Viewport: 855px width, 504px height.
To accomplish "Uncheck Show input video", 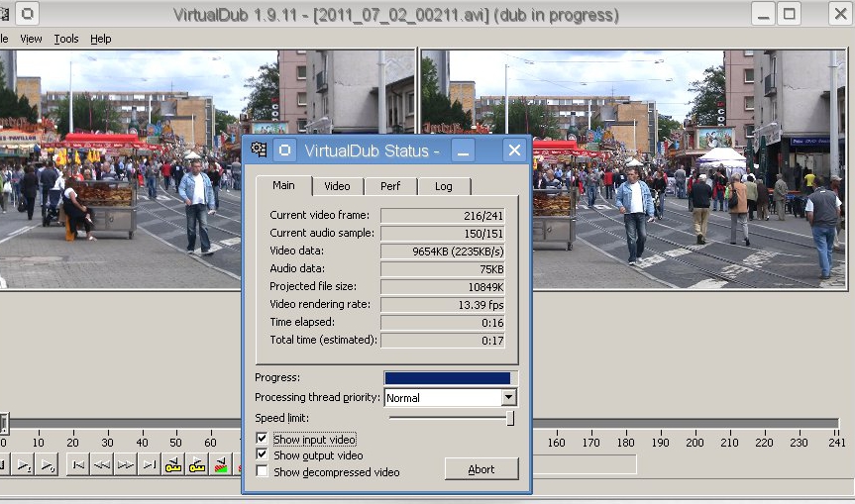I will (262, 438).
